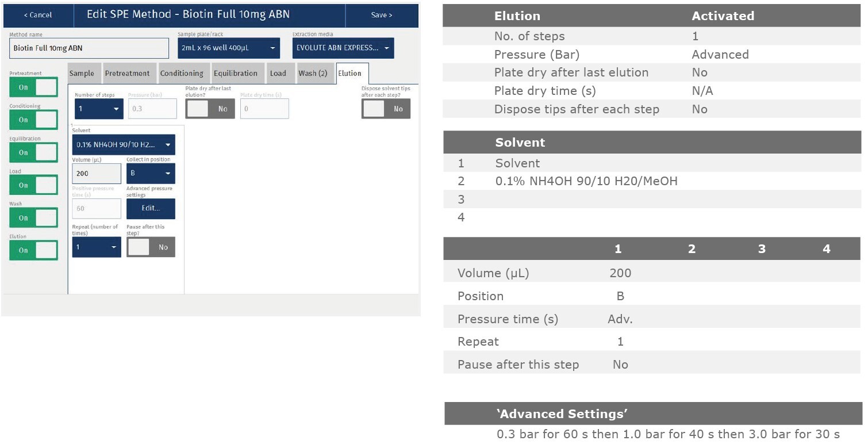Open the Collect in position dropdown
Screen dimensions: 868x444
[151, 173]
